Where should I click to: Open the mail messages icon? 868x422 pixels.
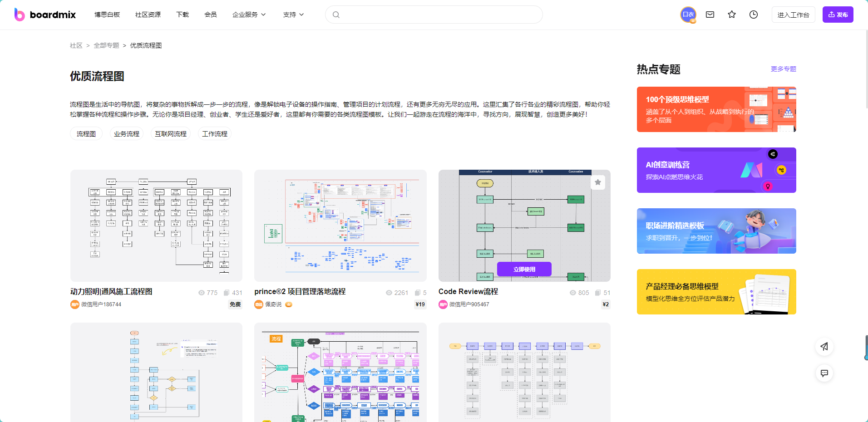point(710,15)
